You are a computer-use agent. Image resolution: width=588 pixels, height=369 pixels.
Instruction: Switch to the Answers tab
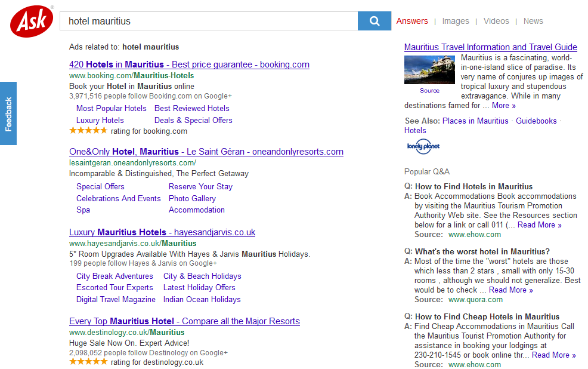click(412, 21)
